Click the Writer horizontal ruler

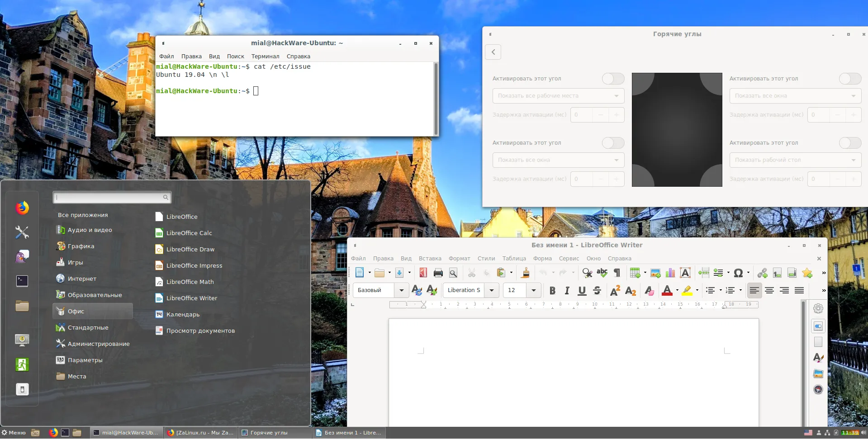(x=574, y=305)
